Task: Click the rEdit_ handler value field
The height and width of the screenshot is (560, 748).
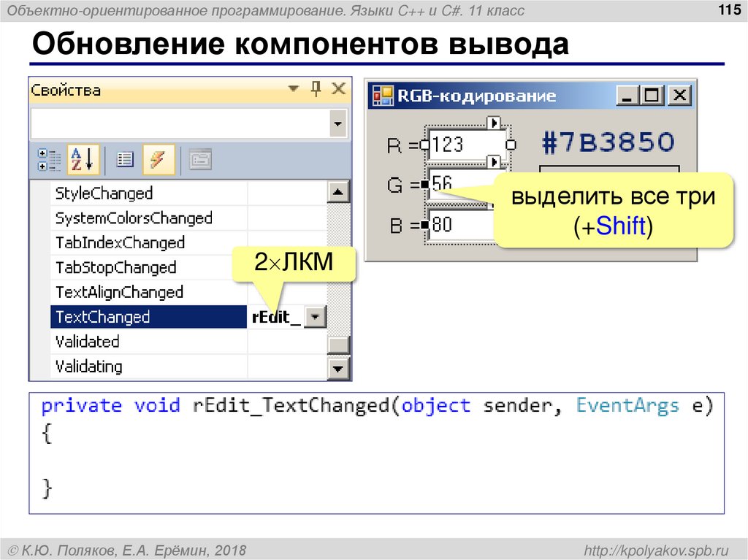Action: 276,317
